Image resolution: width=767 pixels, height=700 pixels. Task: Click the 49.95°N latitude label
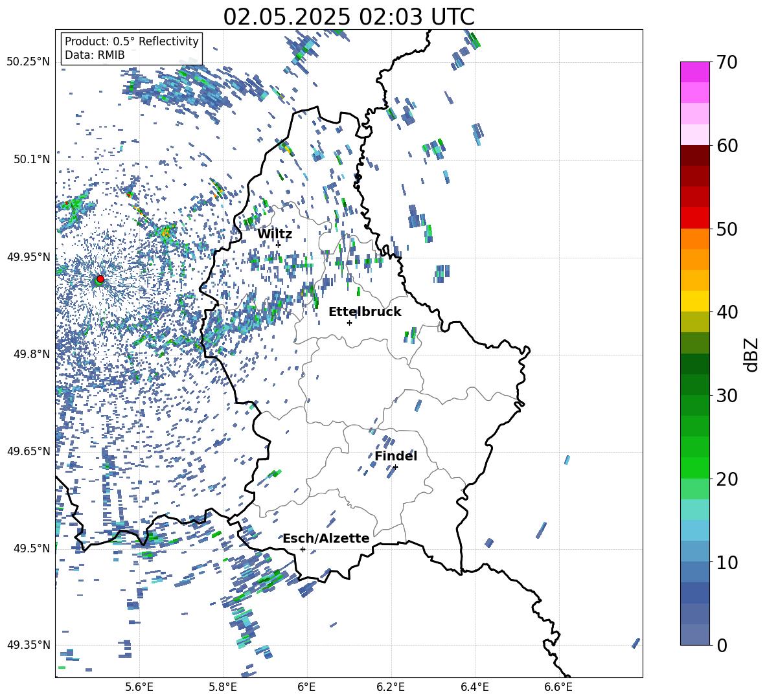point(29,256)
